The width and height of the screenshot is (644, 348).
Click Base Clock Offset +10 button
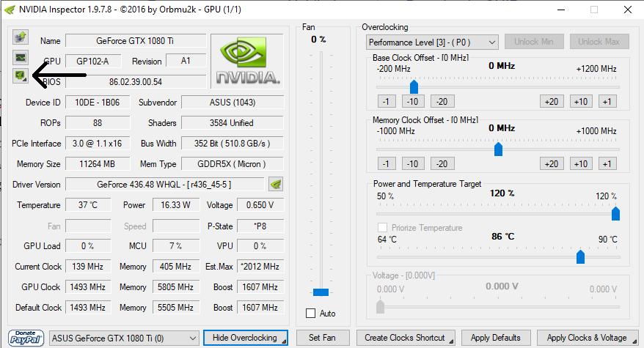click(581, 101)
